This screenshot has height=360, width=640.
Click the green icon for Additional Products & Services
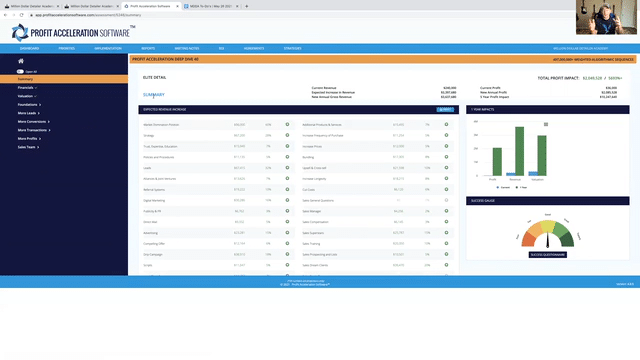pyautogui.click(x=447, y=124)
